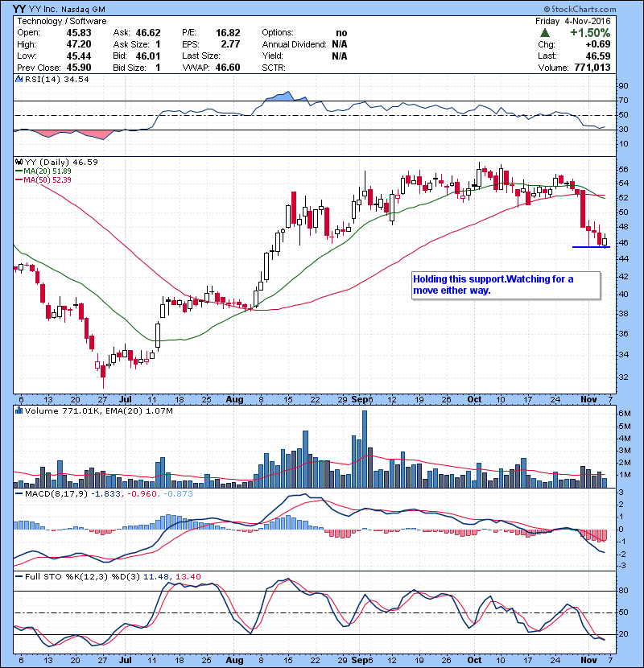Click the green up-arrow change icon
The image size is (644, 668).
pyautogui.click(x=545, y=33)
